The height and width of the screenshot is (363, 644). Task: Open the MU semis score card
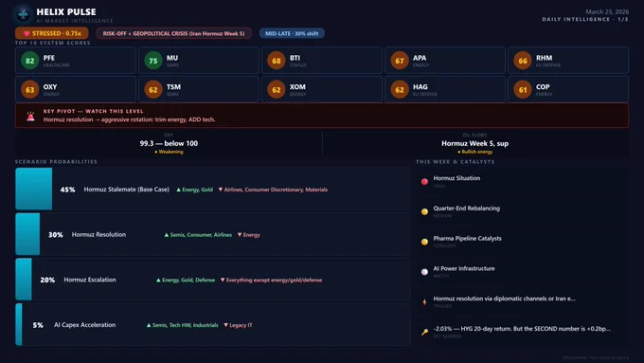(x=199, y=61)
